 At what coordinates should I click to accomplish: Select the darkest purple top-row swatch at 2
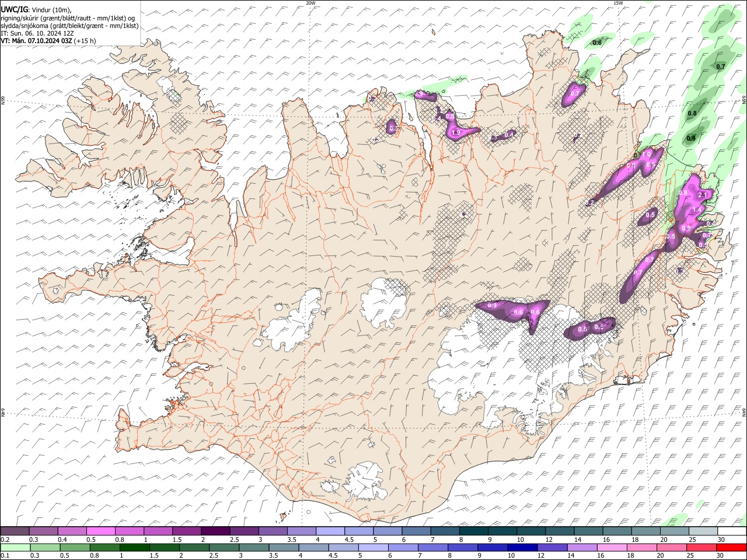pos(215,531)
